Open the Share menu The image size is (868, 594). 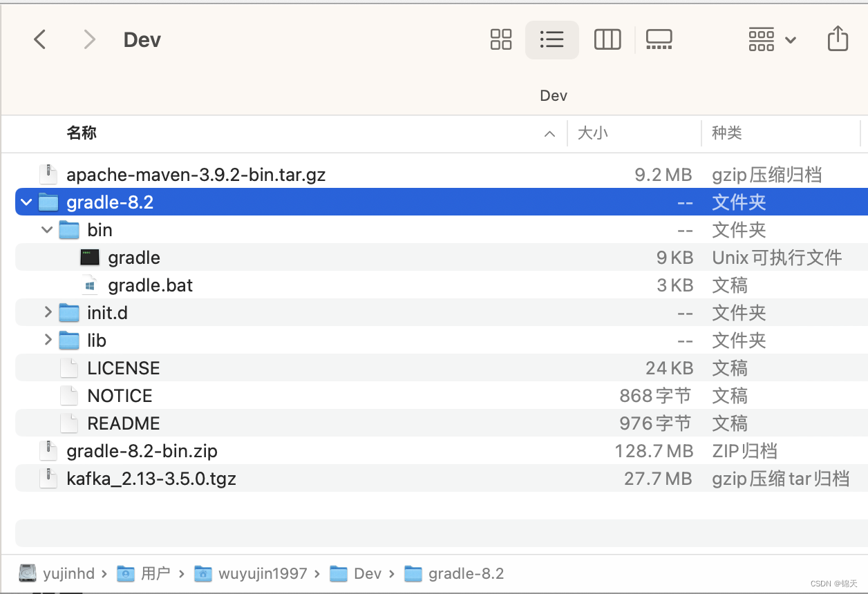coord(838,39)
